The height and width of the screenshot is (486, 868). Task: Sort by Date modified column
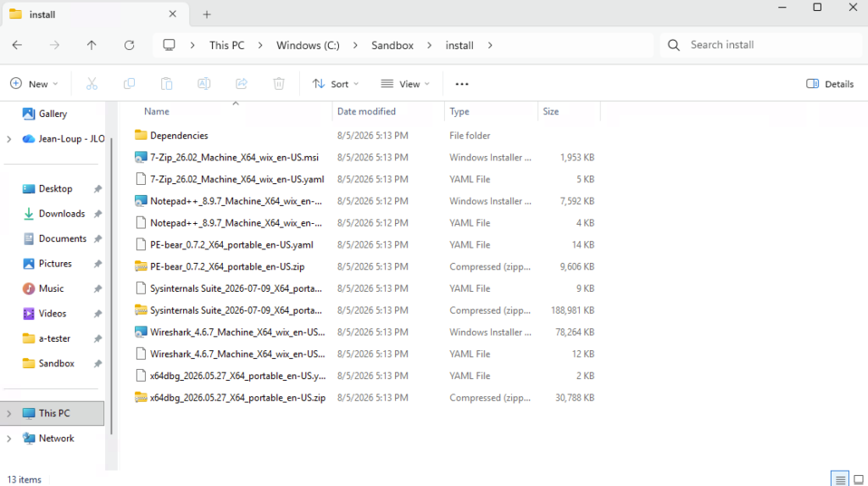click(x=366, y=111)
